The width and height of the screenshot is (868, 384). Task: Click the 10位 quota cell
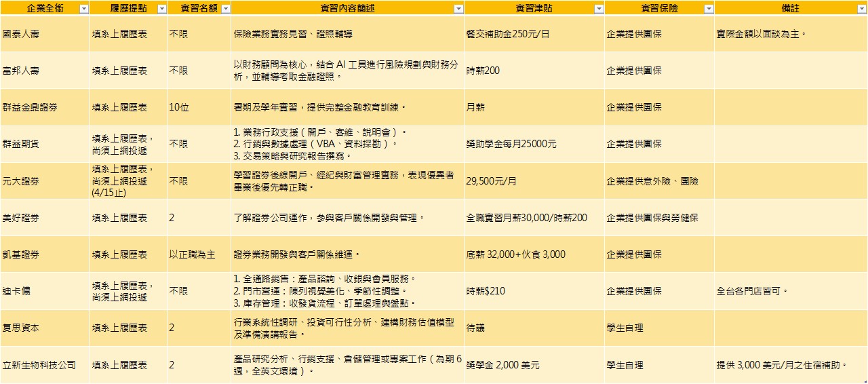[x=179, y=107]
